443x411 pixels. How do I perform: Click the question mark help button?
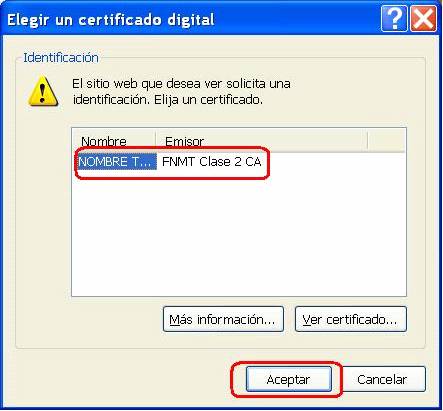coord(394,19)
